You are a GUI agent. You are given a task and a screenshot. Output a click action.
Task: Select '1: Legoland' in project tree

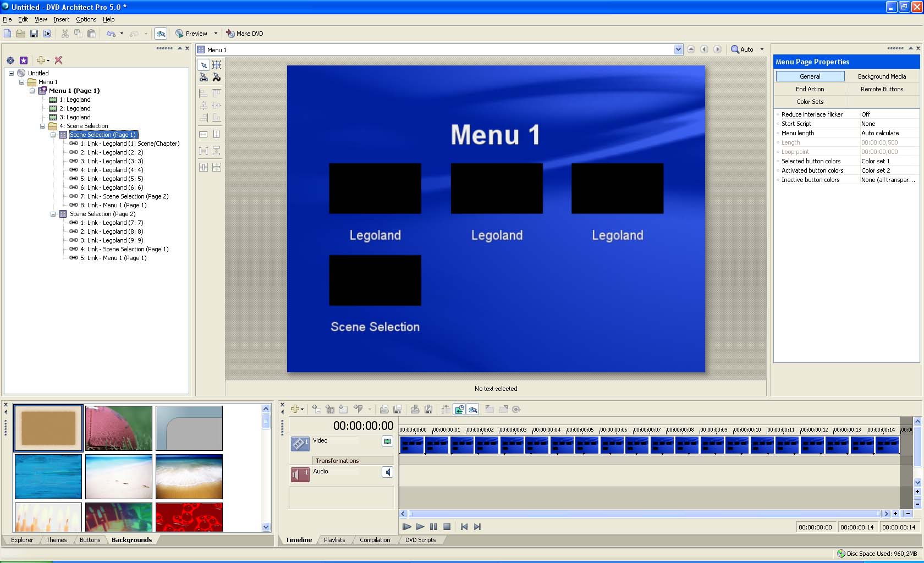[75, 100]
